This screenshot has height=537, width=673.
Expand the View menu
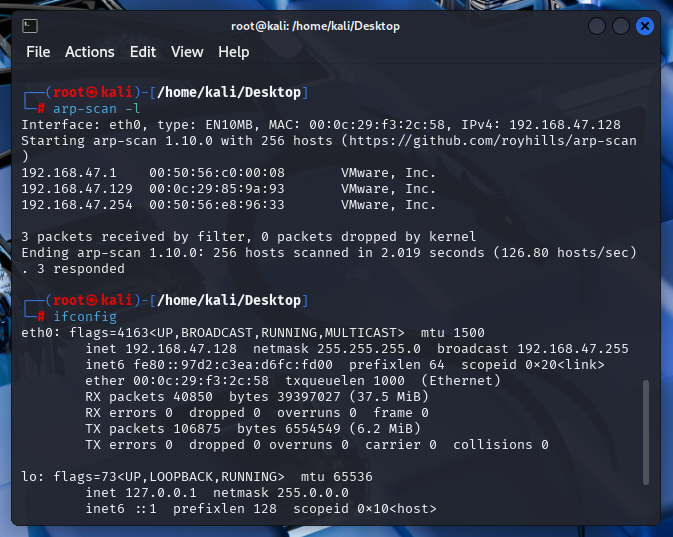tap(187, 52)
